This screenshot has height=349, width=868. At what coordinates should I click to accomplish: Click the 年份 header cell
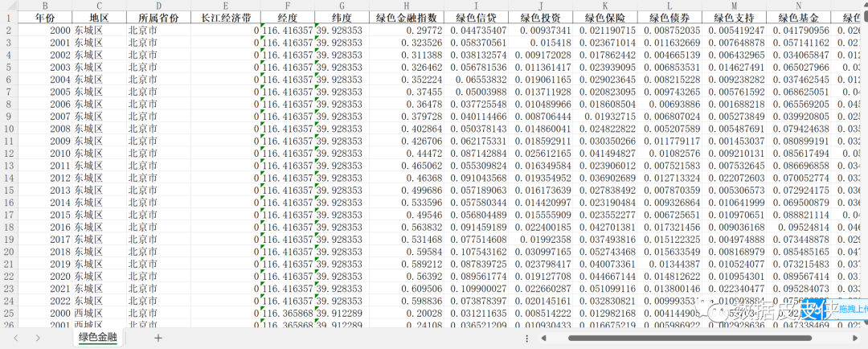click(45, 17)
